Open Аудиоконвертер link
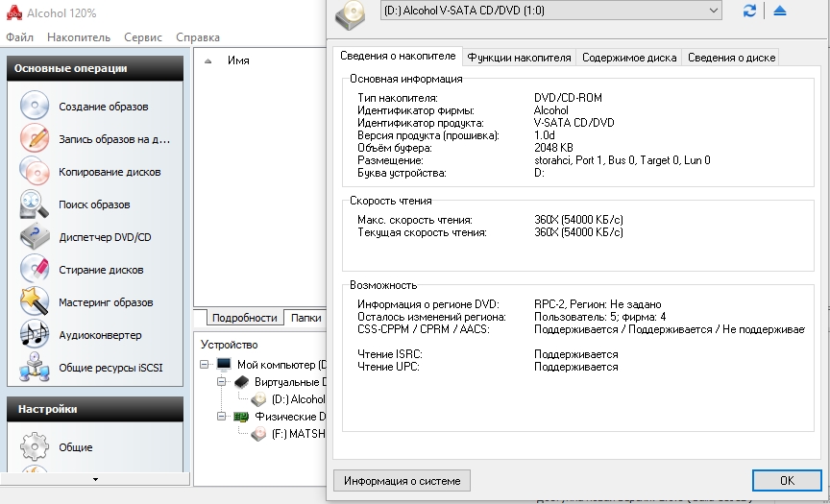Screen dimensions: 830x504 [100, 335]
